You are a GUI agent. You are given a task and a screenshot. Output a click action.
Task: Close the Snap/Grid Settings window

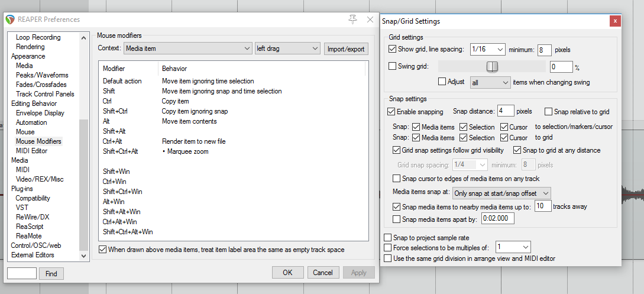click(x=615, y=21)
